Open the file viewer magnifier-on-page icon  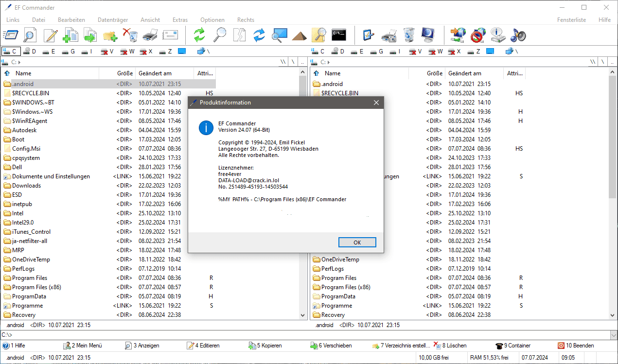30,35
